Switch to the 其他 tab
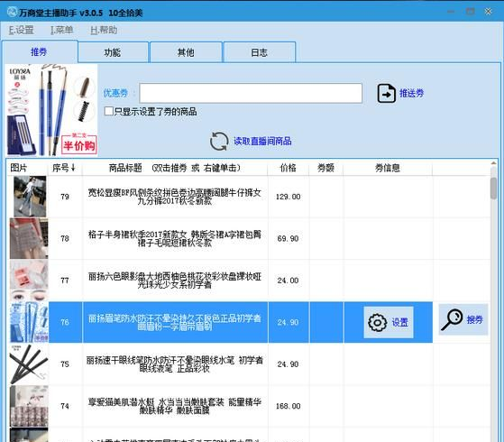This screenshot has width=504, height=442. 186,52
